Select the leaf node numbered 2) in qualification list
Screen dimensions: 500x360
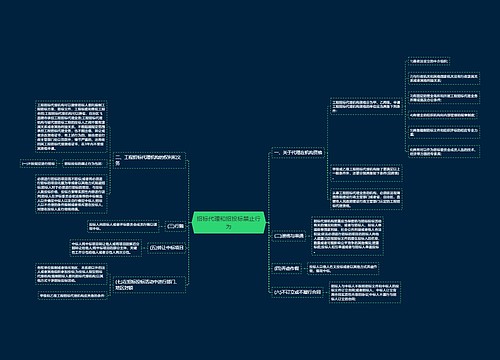click(444, 78)
